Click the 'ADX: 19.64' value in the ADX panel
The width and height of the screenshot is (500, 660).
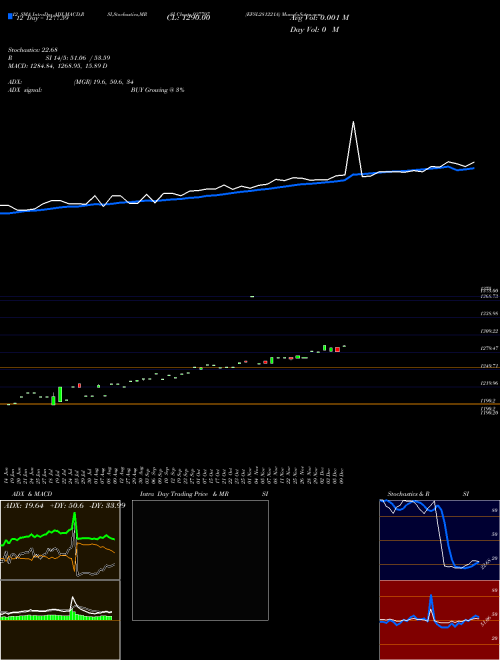click(x=24, y=505)
